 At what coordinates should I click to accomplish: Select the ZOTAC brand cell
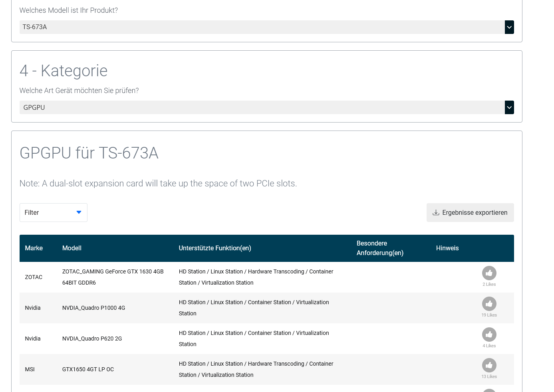click(34, 277)
